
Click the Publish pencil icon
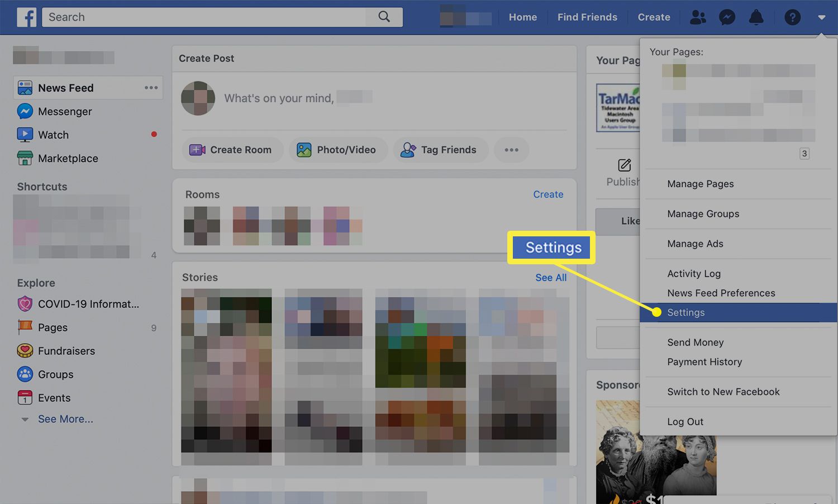click(x=625, y=165)
